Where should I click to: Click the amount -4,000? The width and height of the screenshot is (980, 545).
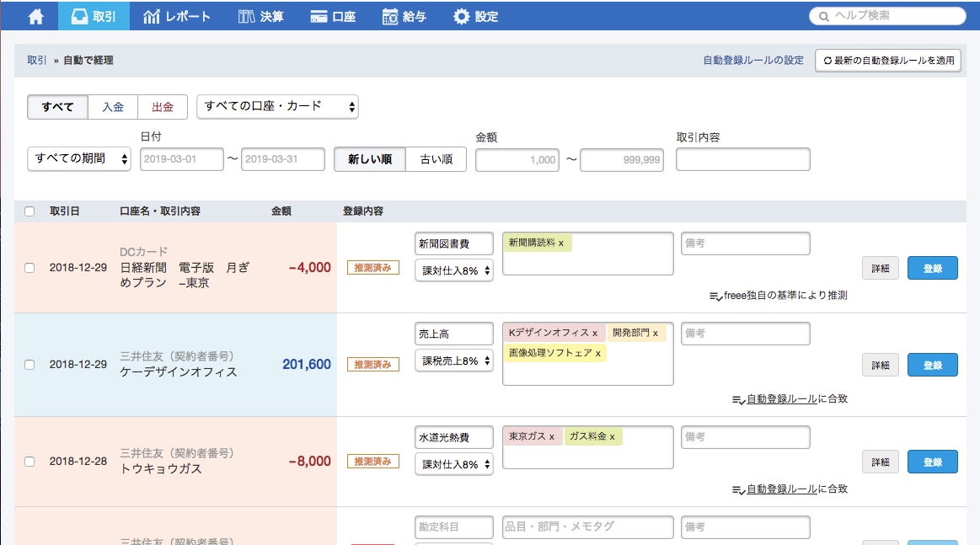click(x=309, y=268)
